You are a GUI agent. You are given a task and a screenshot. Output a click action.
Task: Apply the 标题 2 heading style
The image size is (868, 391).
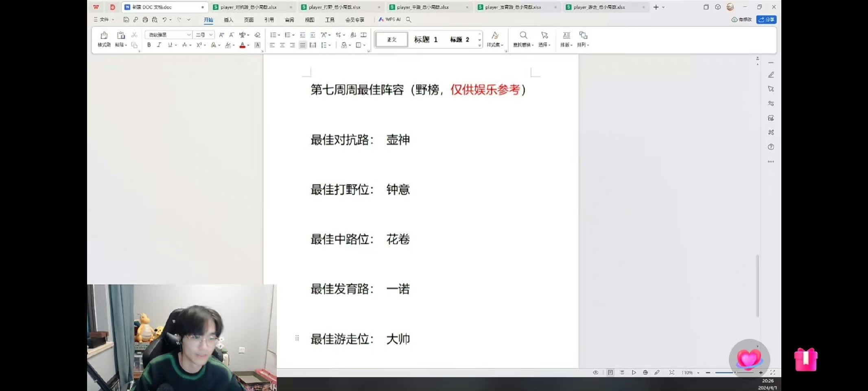coord(459,40)
